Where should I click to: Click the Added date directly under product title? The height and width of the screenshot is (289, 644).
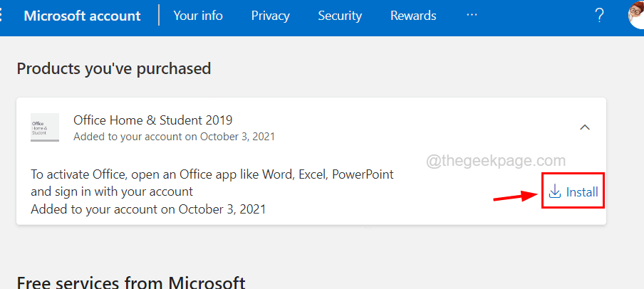click(174, 136)
